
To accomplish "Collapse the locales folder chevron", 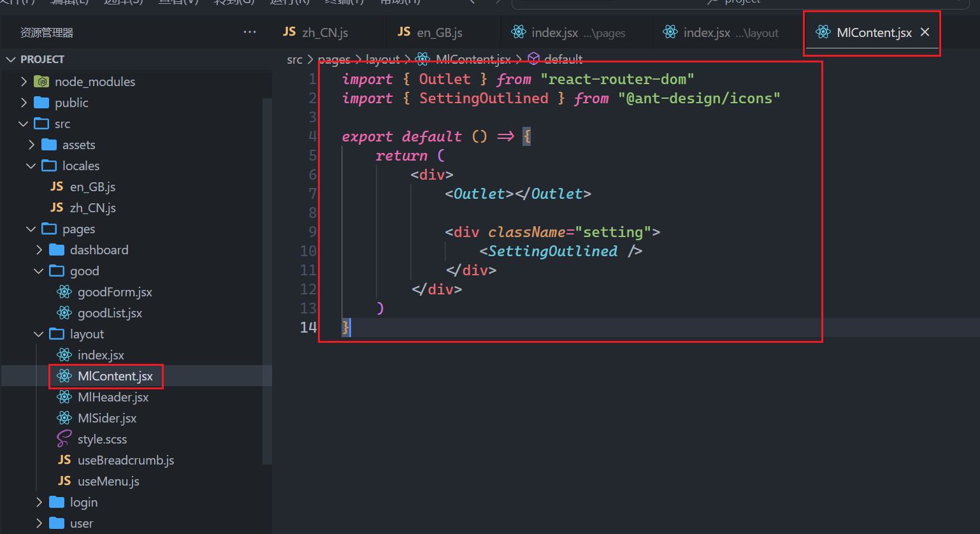I will click(32, 166).
